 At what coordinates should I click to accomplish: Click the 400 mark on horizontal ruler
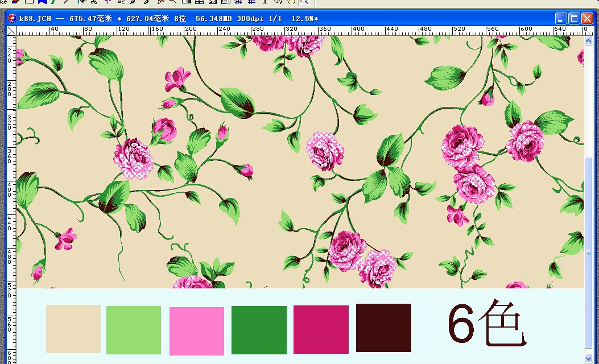point(358,29)
